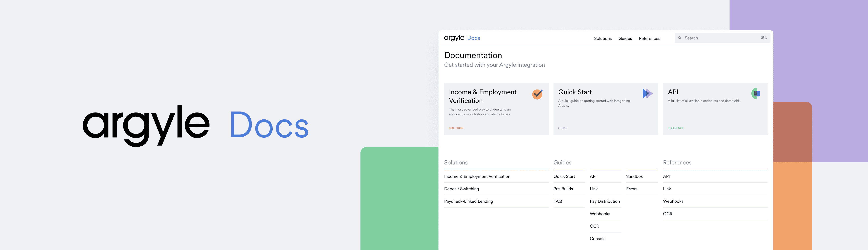Open the Guides nav menu
Image resolution: width=868 pixels, height=250 pixels.
(x=625, y=38)
